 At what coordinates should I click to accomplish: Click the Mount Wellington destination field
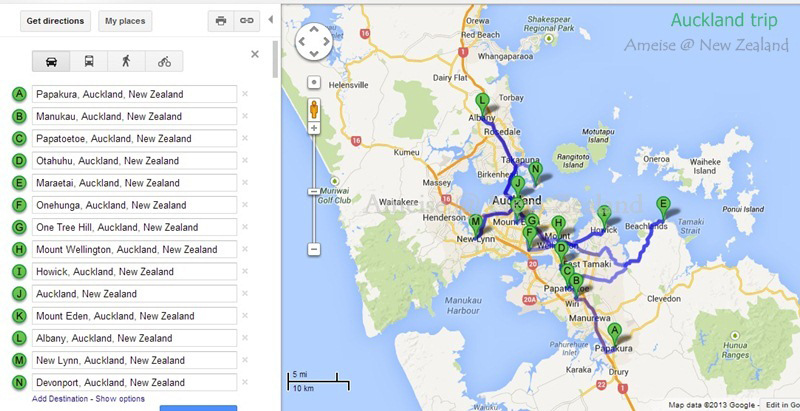(x=134, y=249)
